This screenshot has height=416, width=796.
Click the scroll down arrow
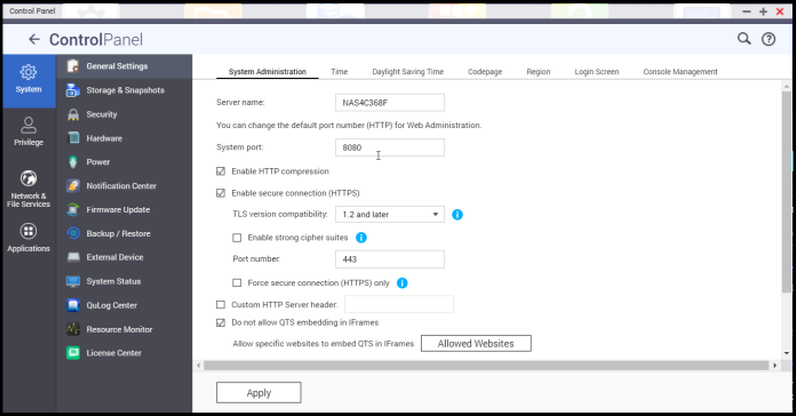[x=786, y=353]
